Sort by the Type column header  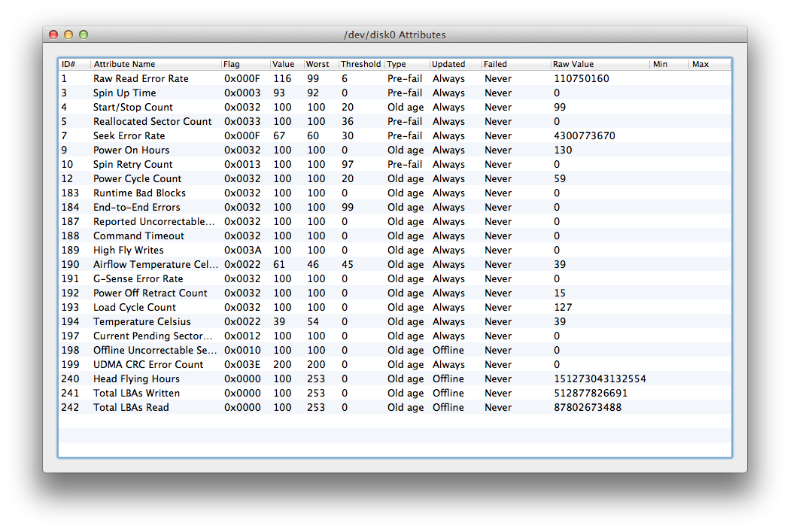[408, 64]
